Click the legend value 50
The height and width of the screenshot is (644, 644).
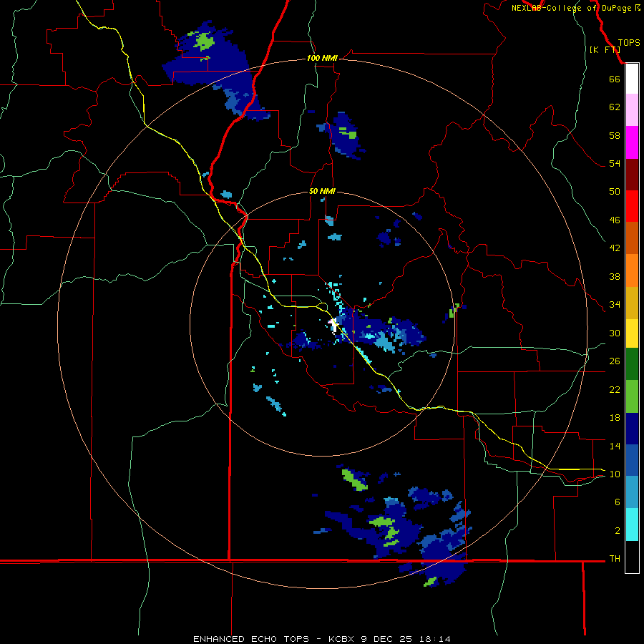coord(615,191)
